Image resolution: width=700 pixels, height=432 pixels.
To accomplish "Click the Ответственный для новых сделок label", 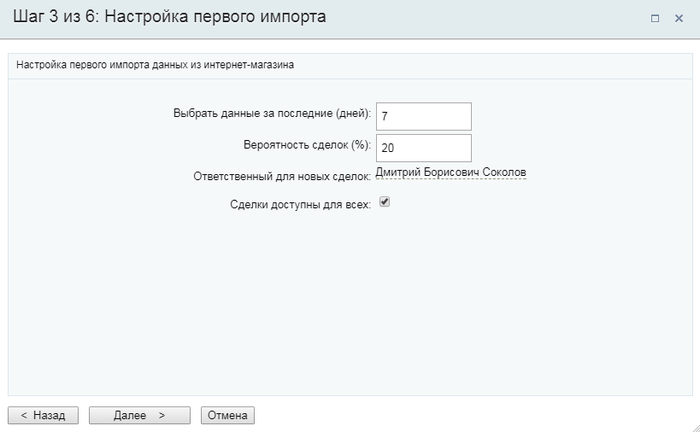I will click(x=282, y=176).
